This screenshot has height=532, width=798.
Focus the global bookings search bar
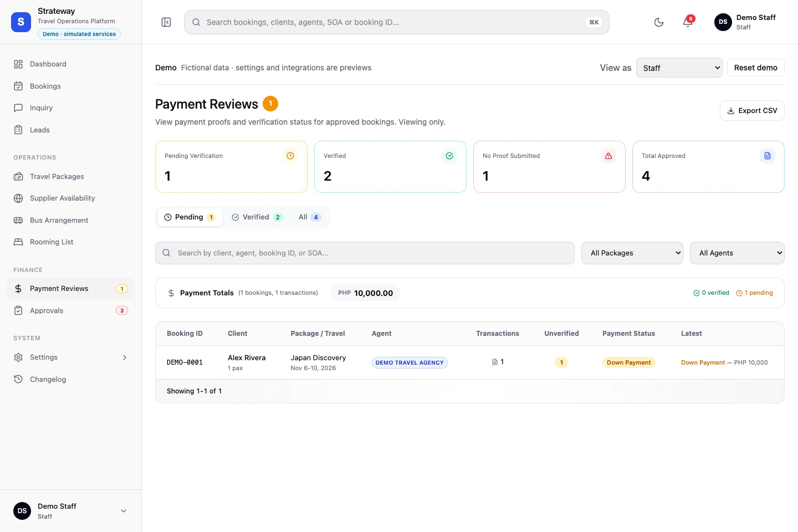(397, 22)
